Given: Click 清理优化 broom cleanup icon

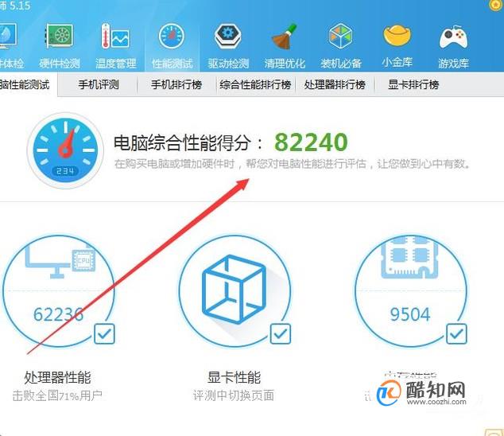Looking at the screenshot, I should point(284,36).
